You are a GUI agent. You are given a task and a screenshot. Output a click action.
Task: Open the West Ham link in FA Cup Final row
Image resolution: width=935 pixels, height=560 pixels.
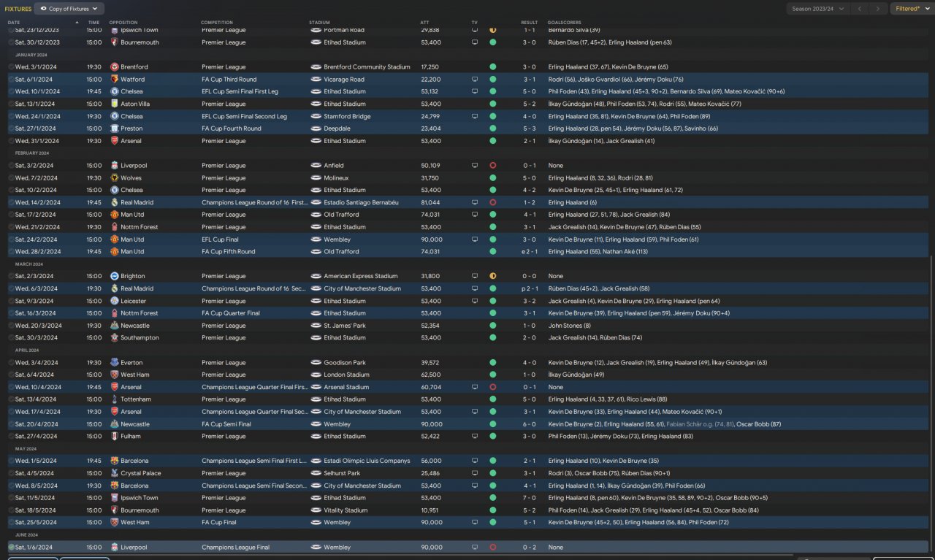tap(136, 522)
